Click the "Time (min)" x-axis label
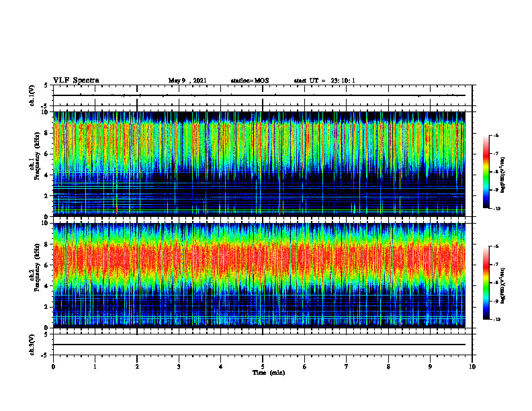 coord(269,373)
